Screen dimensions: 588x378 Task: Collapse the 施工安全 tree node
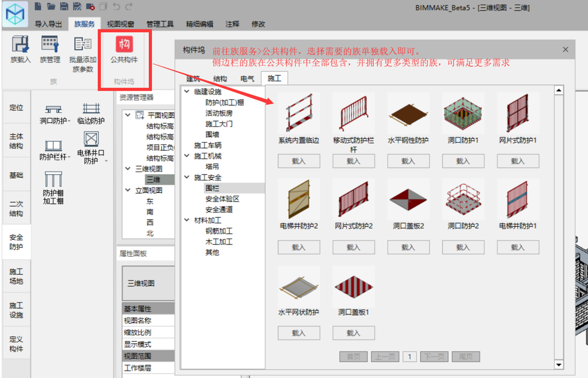point(187,177)
